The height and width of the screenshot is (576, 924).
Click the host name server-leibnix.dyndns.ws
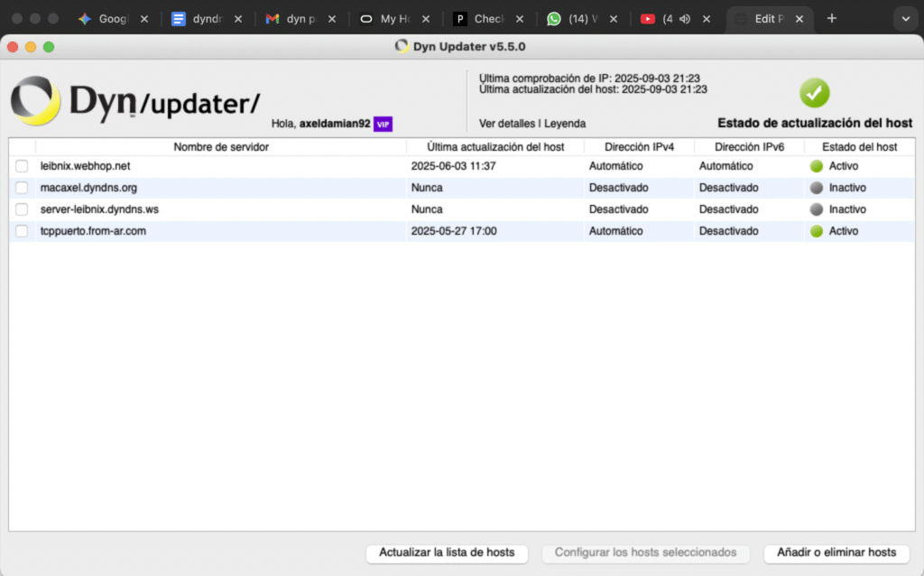pyautogui.click(x=99, y=209)
